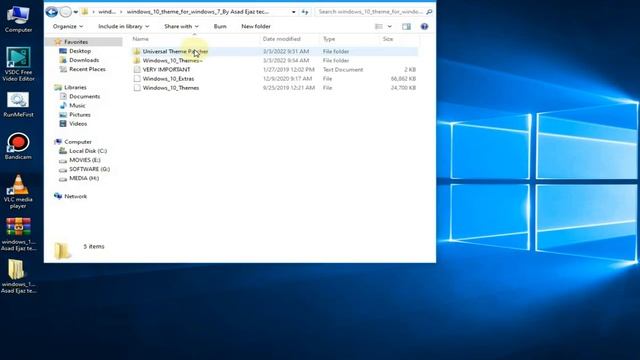Open Desktop in navigation pane
This screenshot has width=640, height=360.
(80, 51)
